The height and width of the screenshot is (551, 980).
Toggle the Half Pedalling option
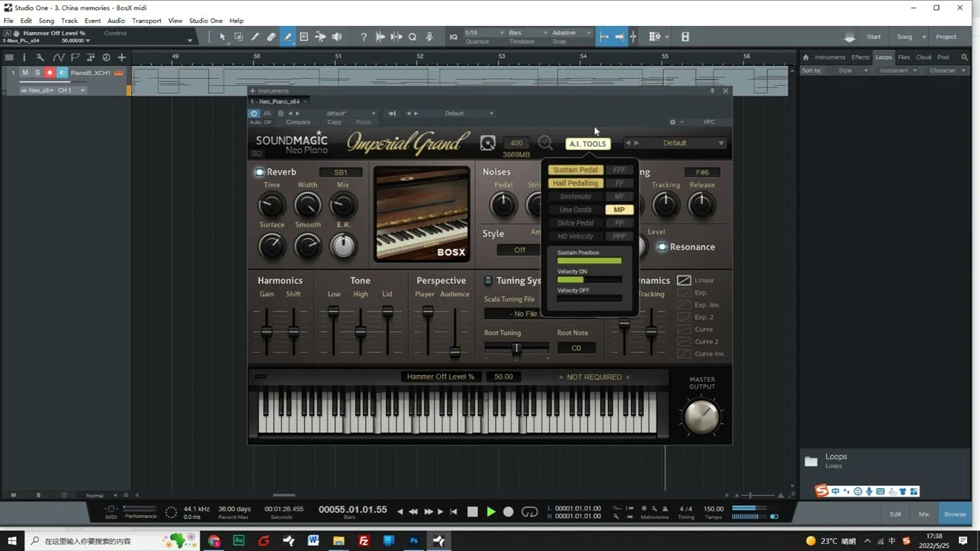tap(576, 184)
